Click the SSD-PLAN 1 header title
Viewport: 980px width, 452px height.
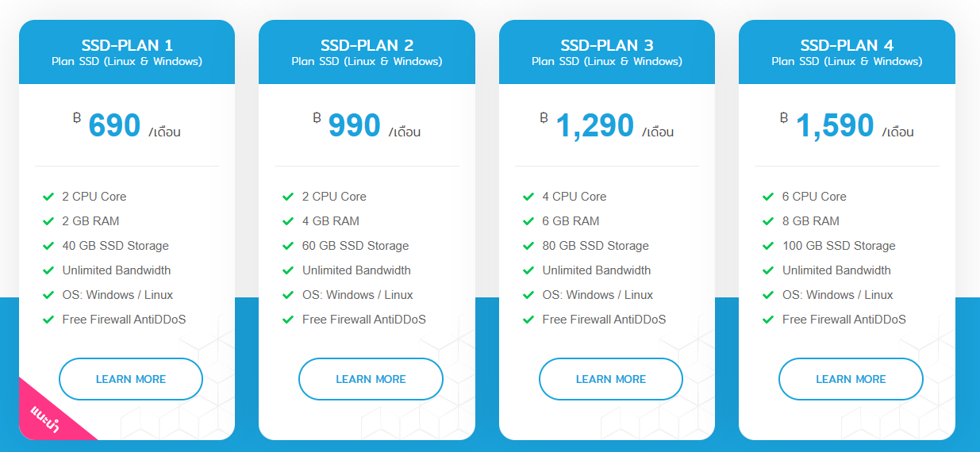coord(127,45)
